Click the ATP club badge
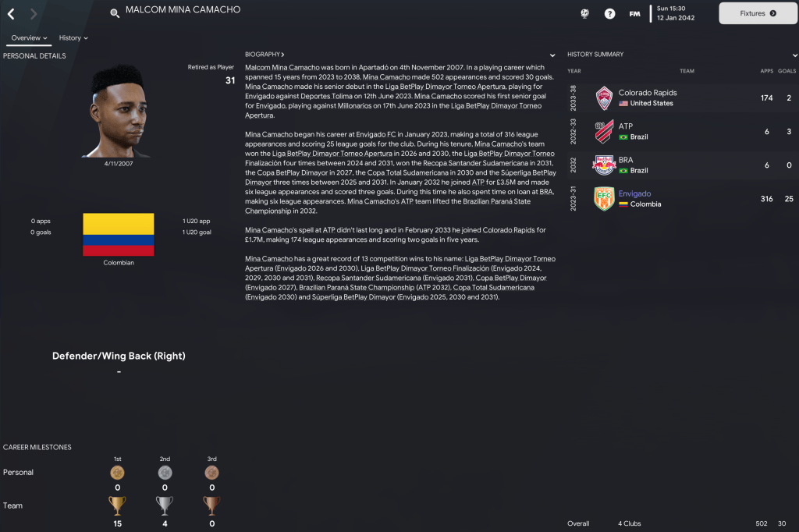Viewport: 799px width, 532px height. [604, 132]
